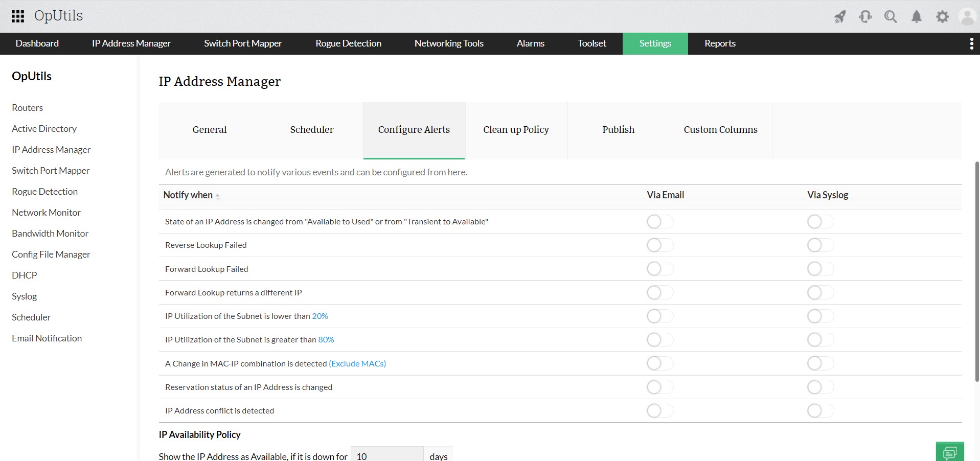Open the Custom Columns tab

point(720,130)
